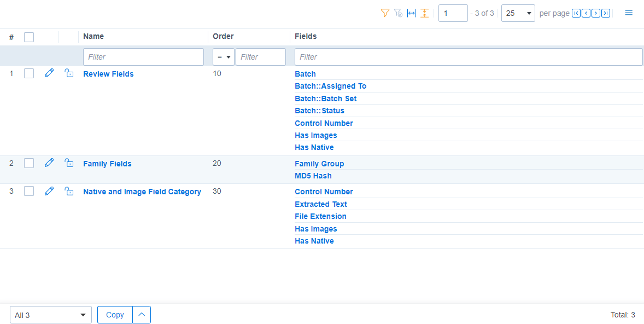Edit Native and Image Field Category pencil
This screenshot has width=644, height=324.
pyautogui.click(x=49, y=191)
